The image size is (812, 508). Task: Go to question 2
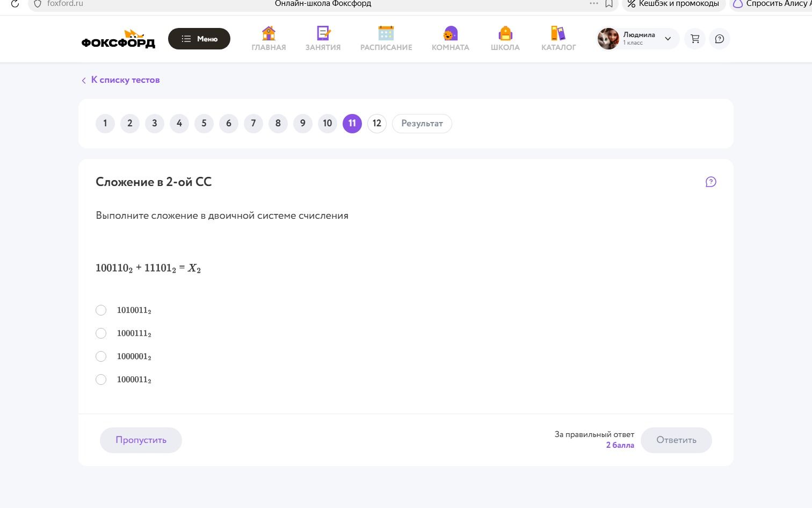tap(130, 123)
